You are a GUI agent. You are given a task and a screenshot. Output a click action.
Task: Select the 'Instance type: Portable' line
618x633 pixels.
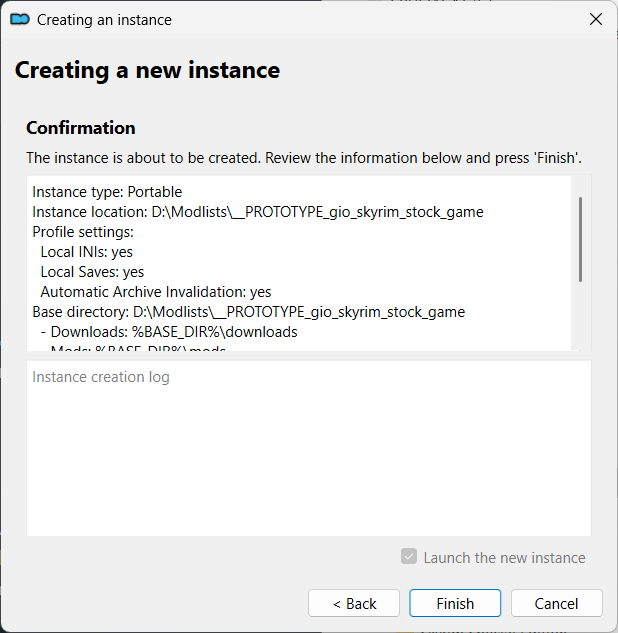[107, 192]
